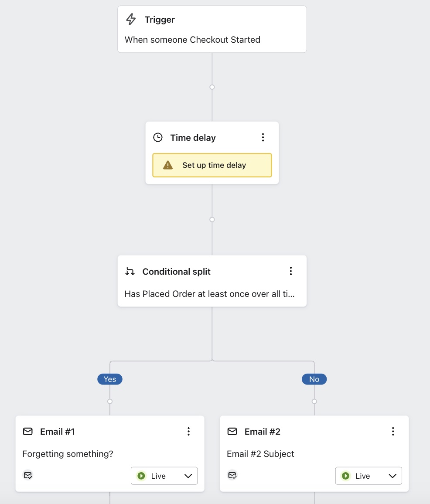
Task: Click the Live toggle on Email #1
Action: (164, 476)
